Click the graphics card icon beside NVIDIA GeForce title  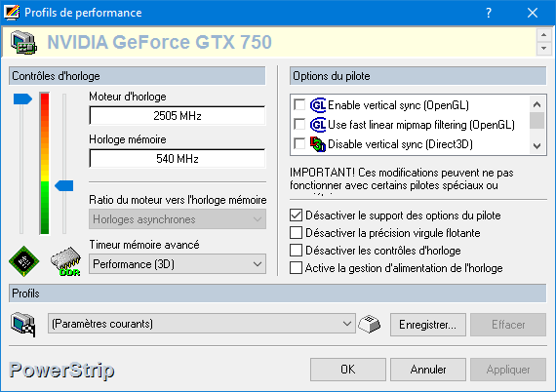pyautogui.click(x=23, y=42)
